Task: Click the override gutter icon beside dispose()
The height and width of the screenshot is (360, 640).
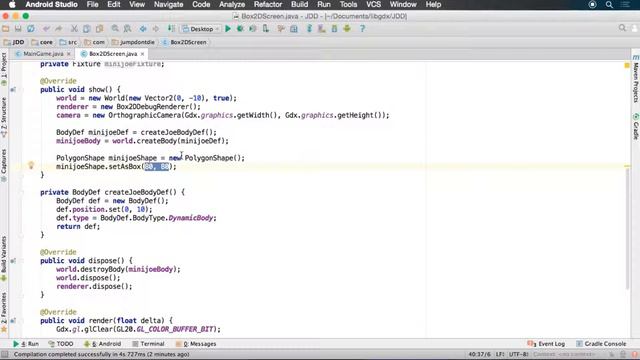Action: coord(13,261)
